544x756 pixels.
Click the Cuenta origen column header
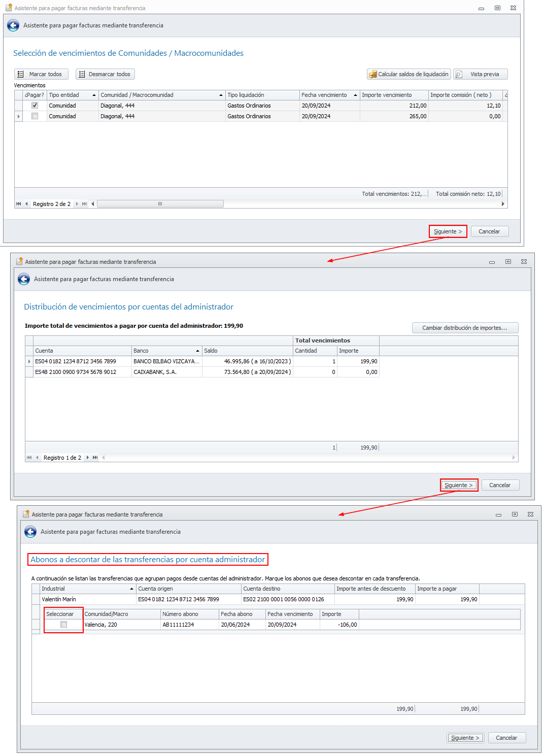(x=189, y=589)
